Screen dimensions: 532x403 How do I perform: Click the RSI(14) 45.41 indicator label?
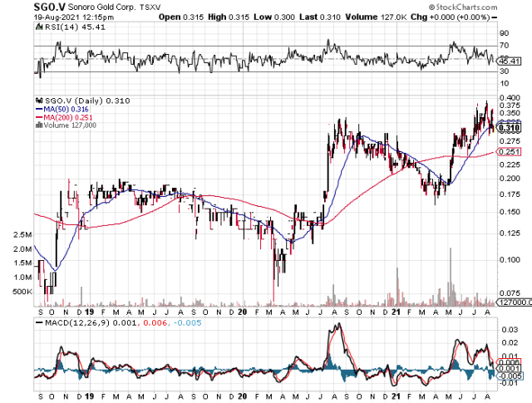[75, 27]
